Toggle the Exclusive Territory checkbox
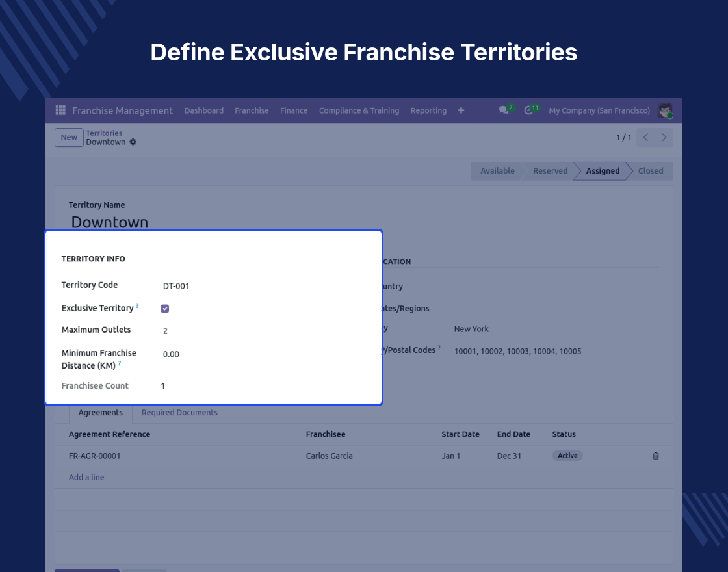The width and height of the screenshot is (728, 572). coord(165,309)
